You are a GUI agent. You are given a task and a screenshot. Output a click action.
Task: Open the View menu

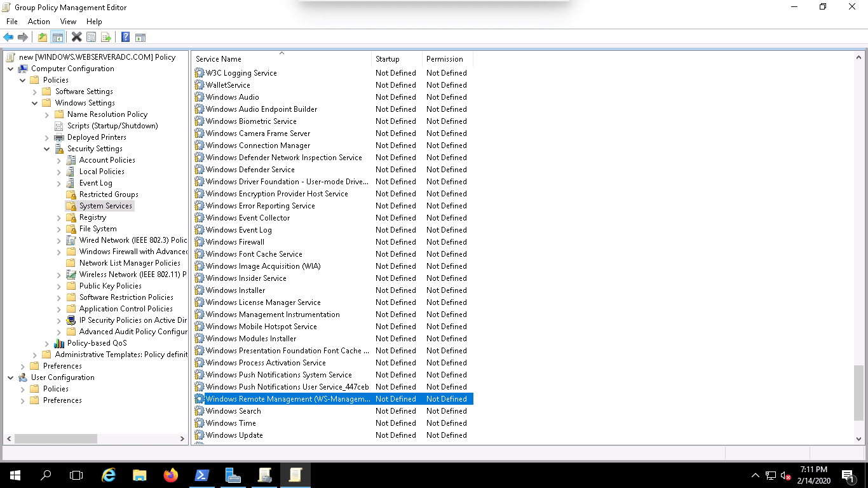(x=68, y=22)
